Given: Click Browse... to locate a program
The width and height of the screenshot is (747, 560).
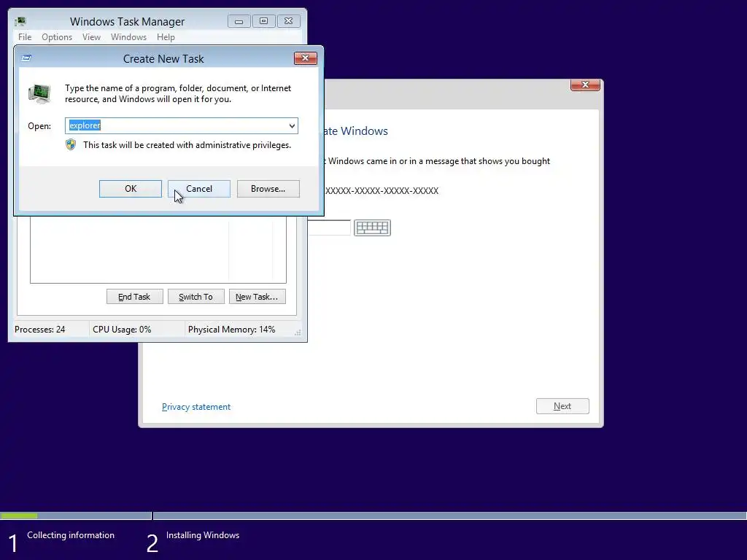Looking at the screenshot, I should click(x=268, y=189).
